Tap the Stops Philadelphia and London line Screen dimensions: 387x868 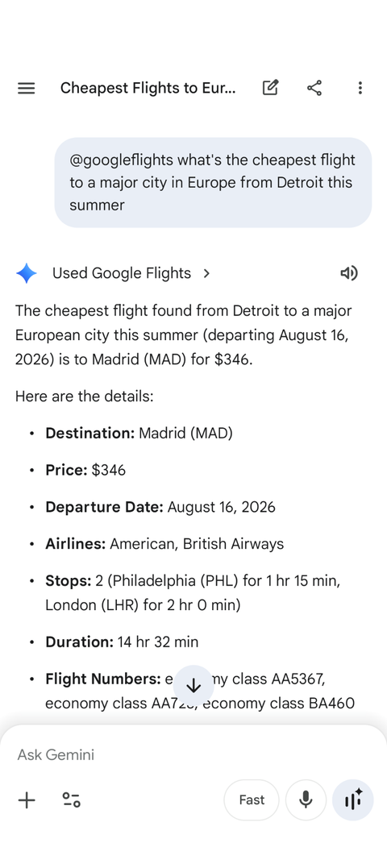pos(193,593)
